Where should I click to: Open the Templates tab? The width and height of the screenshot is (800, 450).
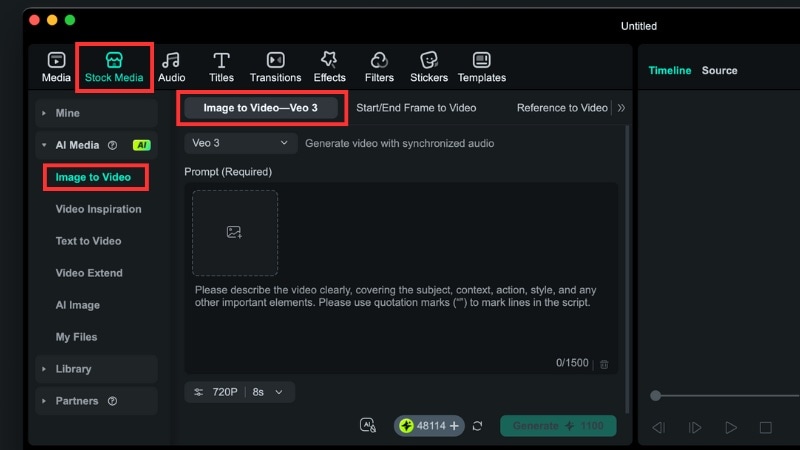tap(482, 67)
